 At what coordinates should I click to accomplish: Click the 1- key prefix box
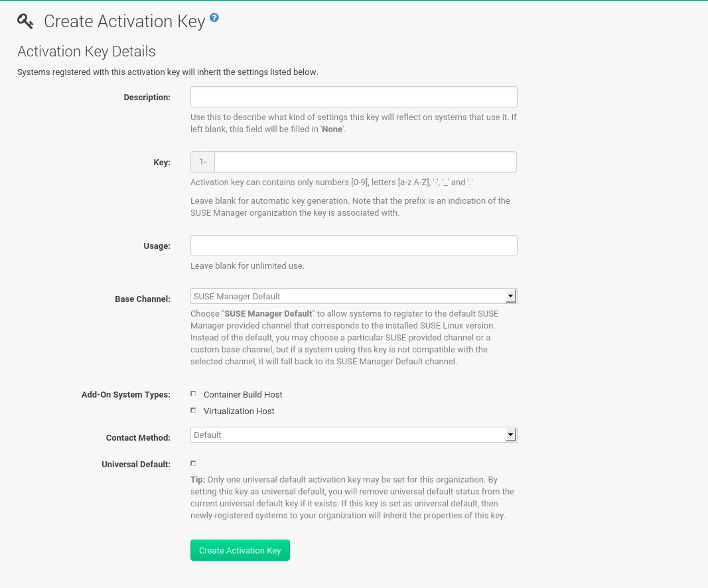click(202, 161)
